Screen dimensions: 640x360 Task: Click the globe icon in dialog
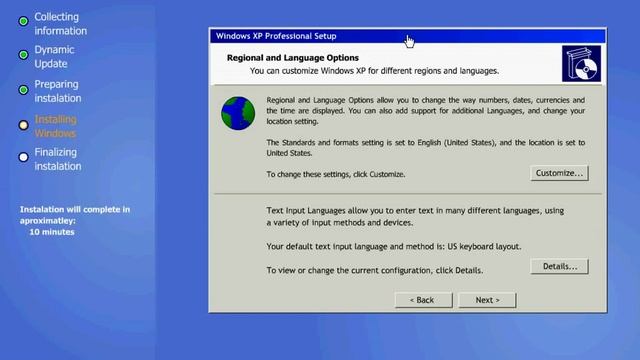pos(238,113)
